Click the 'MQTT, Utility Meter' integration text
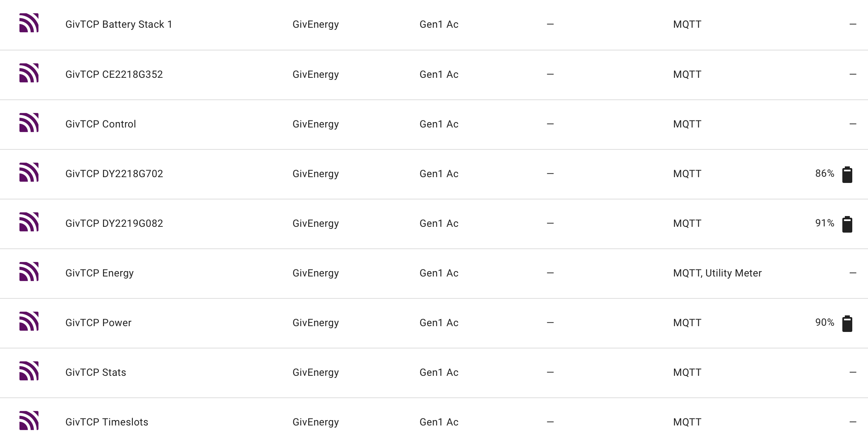The width and height of the screenshot is (868, 447). [x=717, y=273]
